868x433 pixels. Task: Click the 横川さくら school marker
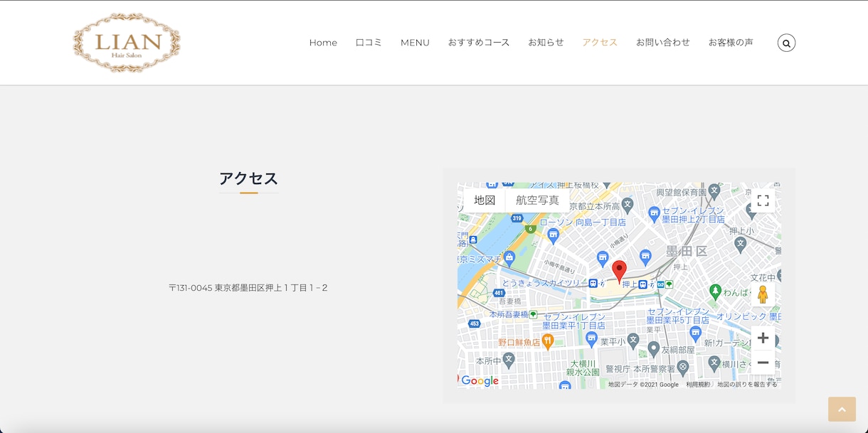tap(715, 363)
